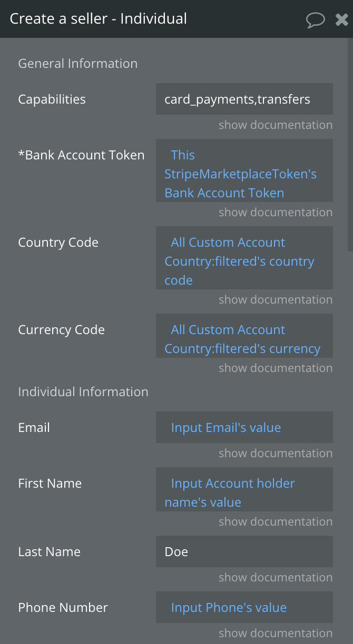Show documentation under Bank Account Token
The width and height of the screenshot is (353, 644).
pyautogui.click(x=276, y=213)
